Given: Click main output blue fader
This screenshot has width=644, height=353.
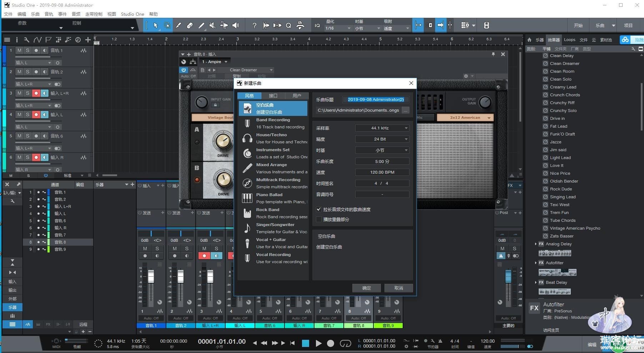Looking at the screenshot, I should coord(508,277).
